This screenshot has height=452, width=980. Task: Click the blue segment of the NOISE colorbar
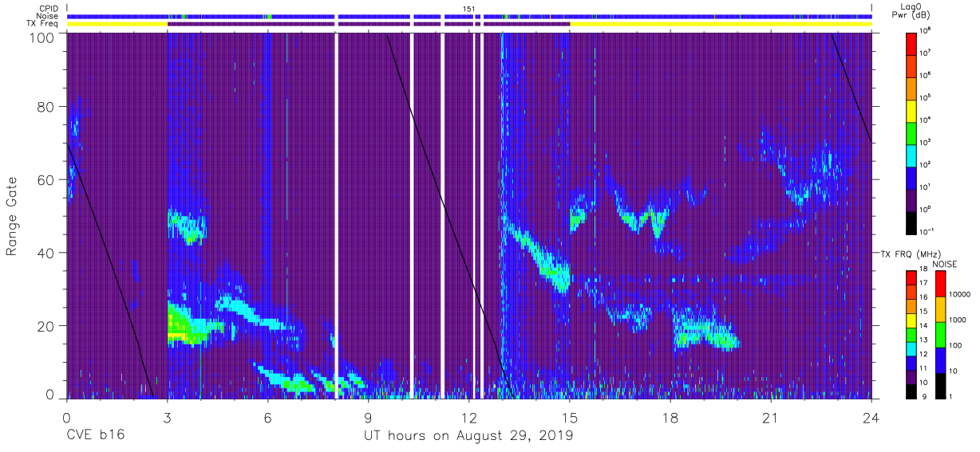pos(941,360)
